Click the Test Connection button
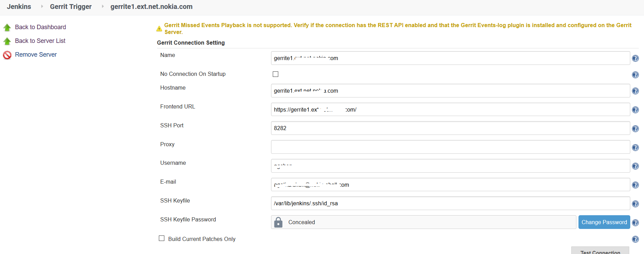This screenshot has height=254, width=644. (x=600, y=252)
